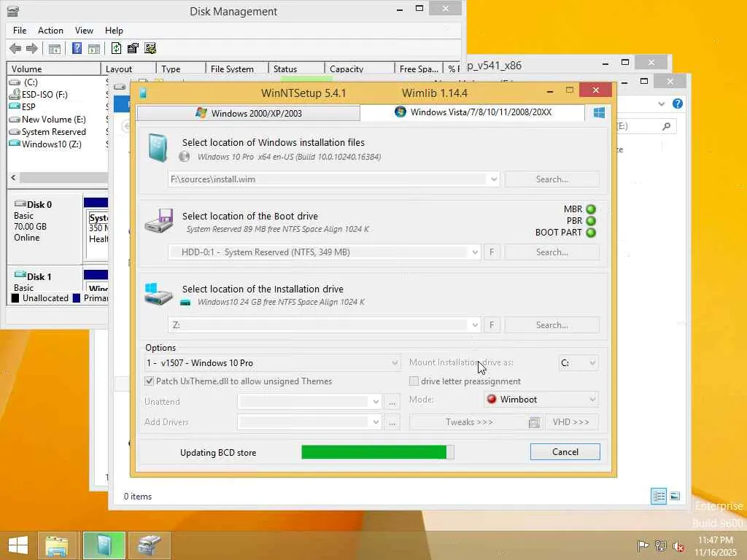Click the Action Center flag tray icon
Image resolution: width=747 pixels, height=560 pixels.
[643, 546]
